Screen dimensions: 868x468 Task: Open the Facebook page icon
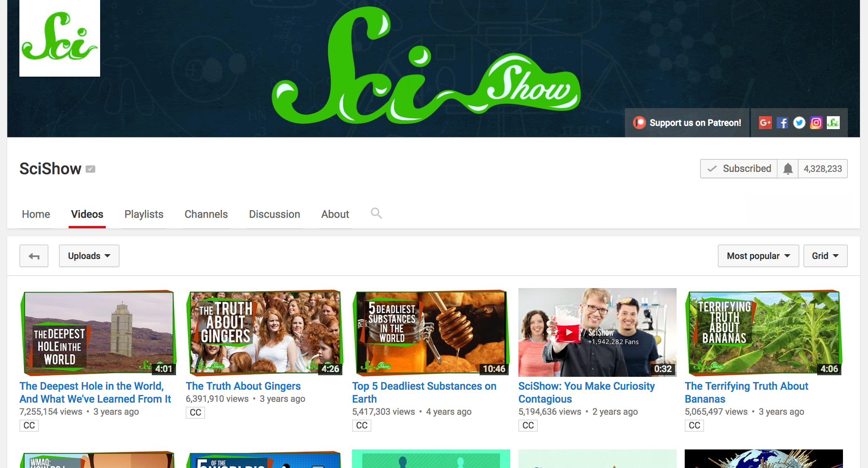782,123
